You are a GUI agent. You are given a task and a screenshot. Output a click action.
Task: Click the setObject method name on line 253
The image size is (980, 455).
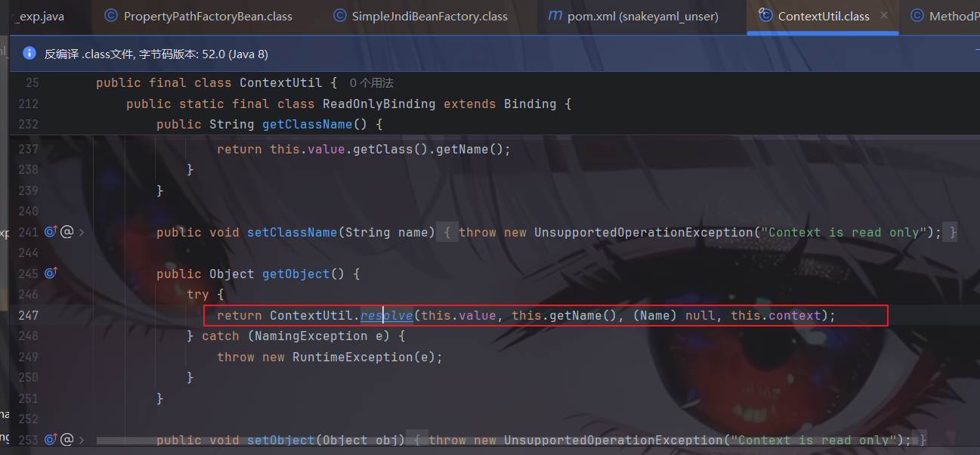tap(281, 440)
